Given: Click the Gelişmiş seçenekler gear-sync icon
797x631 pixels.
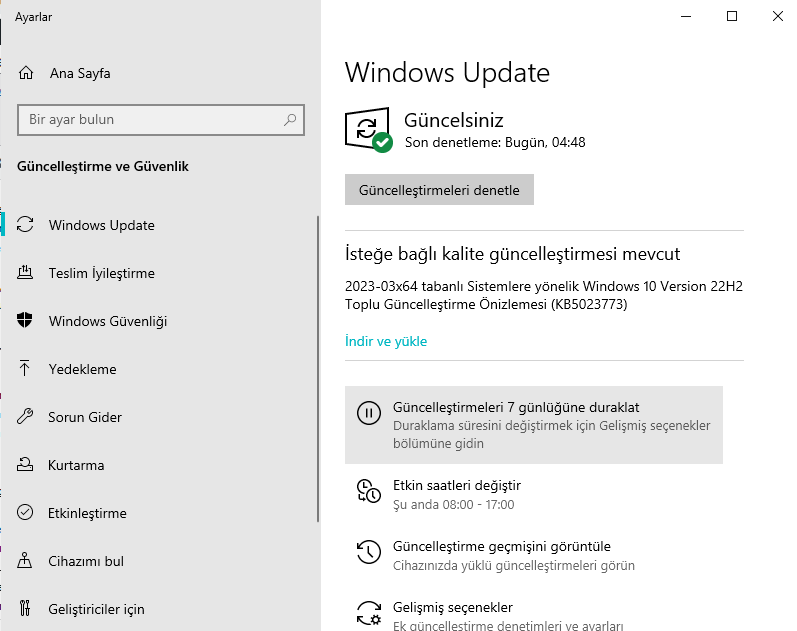Looking at the screenshot, I should pos(369,613).
